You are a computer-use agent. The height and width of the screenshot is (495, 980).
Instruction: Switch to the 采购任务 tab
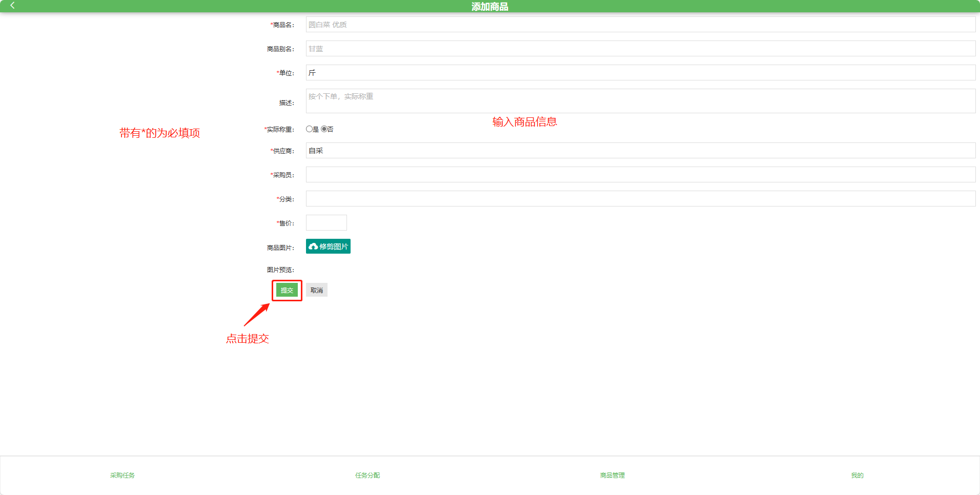(x=122, y=476)
